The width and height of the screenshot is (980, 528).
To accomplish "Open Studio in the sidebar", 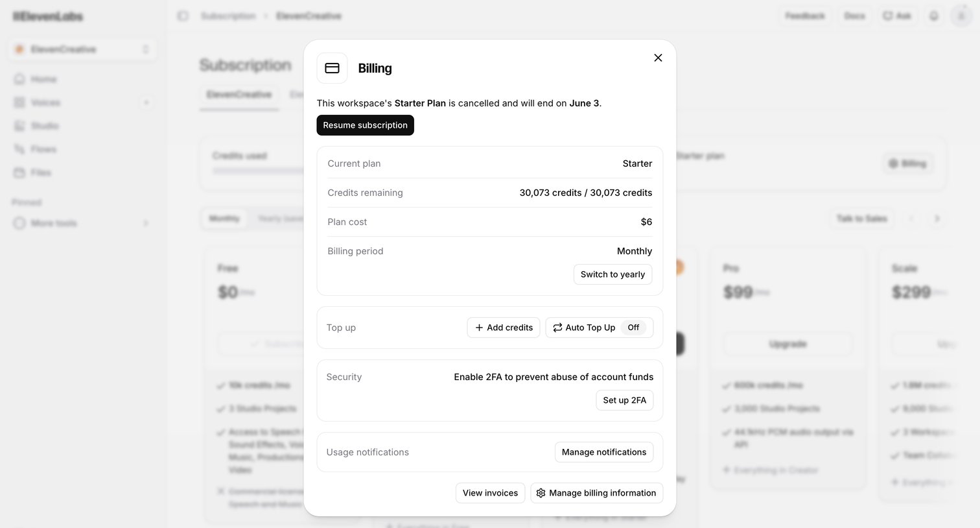I will 82,126.
